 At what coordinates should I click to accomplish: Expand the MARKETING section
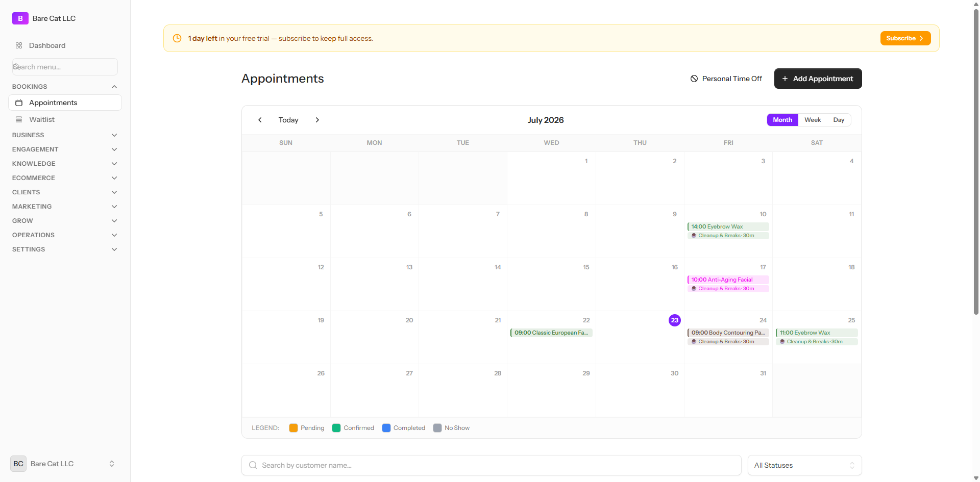point(65,207)
